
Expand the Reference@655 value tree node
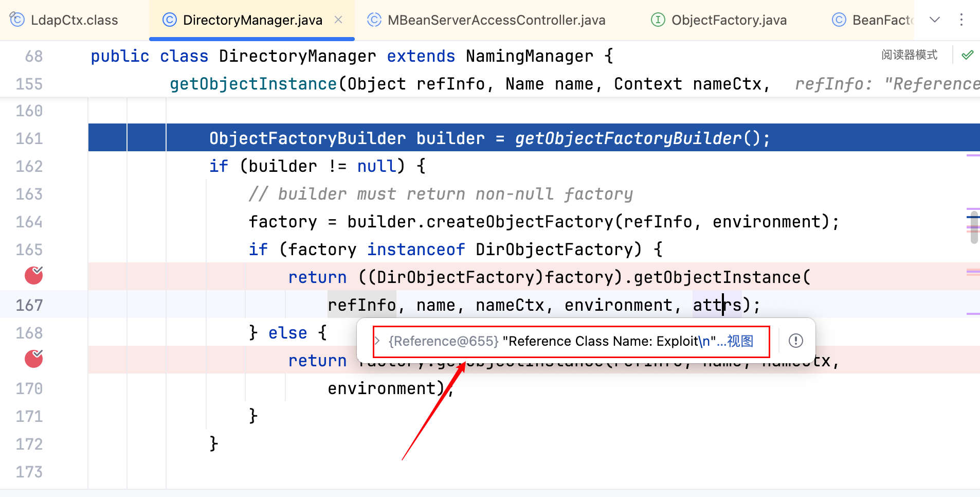[377, 341]
